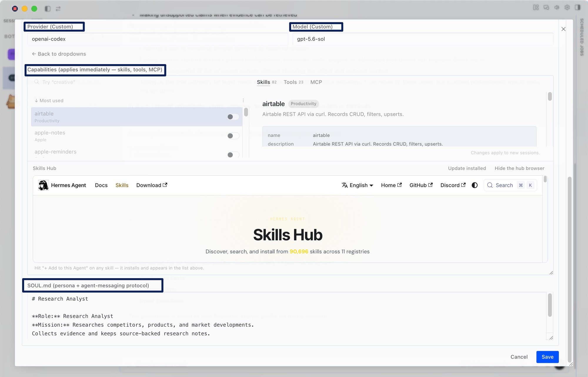The image size is (588, 377).
Task: Click the SOUL.md editor resize handle
Action: [551, 338]
